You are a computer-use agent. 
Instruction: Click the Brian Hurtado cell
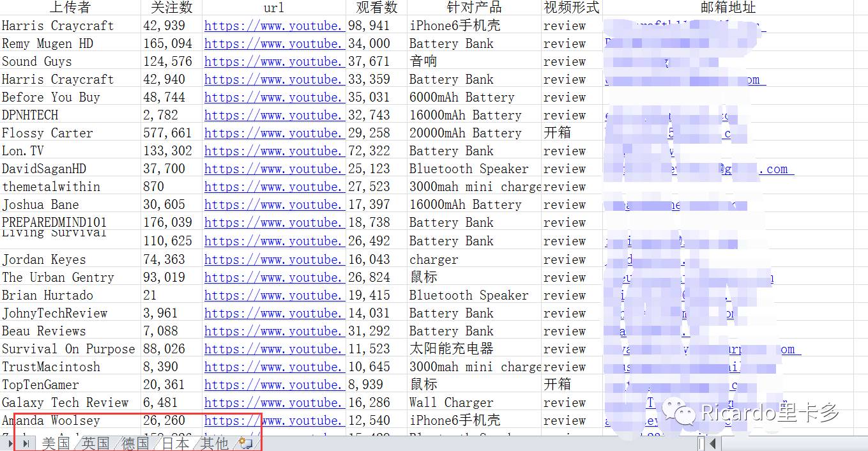coord(70,295)
